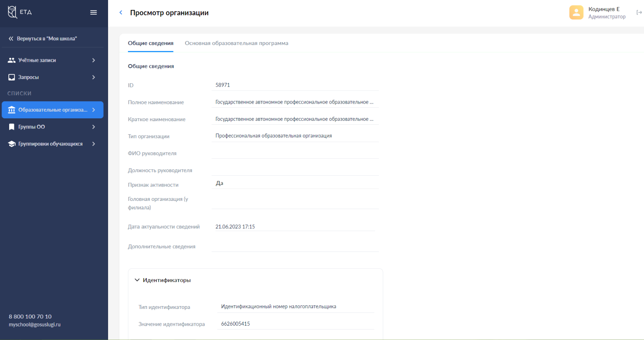
Task: Click the Тип идентификатора label
Action: (x=164, y=307)
